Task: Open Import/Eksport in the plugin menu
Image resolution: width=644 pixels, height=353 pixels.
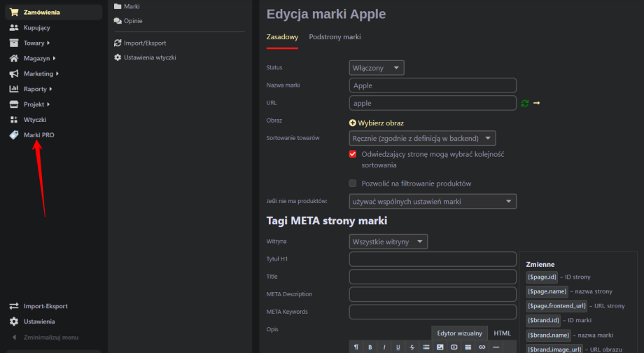Action: tap(144, 43)
